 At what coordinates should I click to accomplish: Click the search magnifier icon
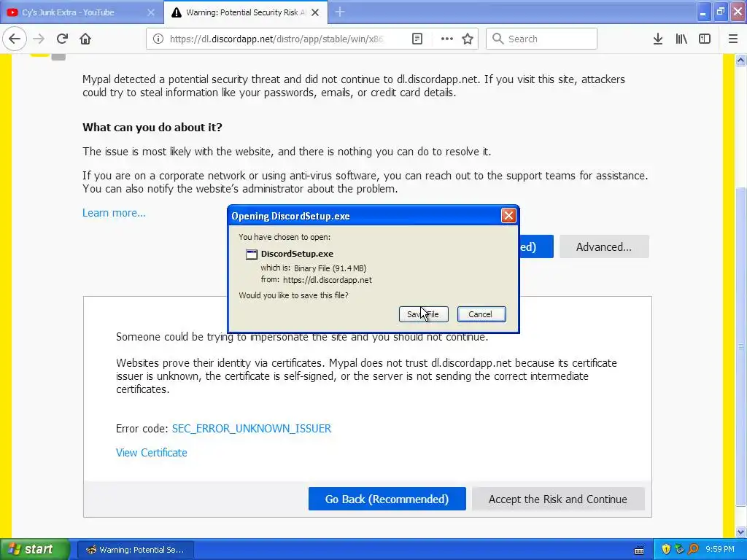pyautogui.click(x=498, y=39)
